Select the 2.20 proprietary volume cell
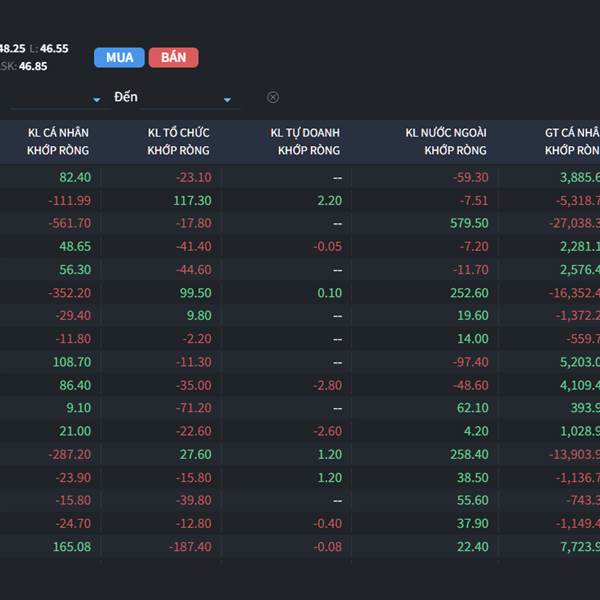This screenshot has height=600, width=600. click(x=329, y=201)
